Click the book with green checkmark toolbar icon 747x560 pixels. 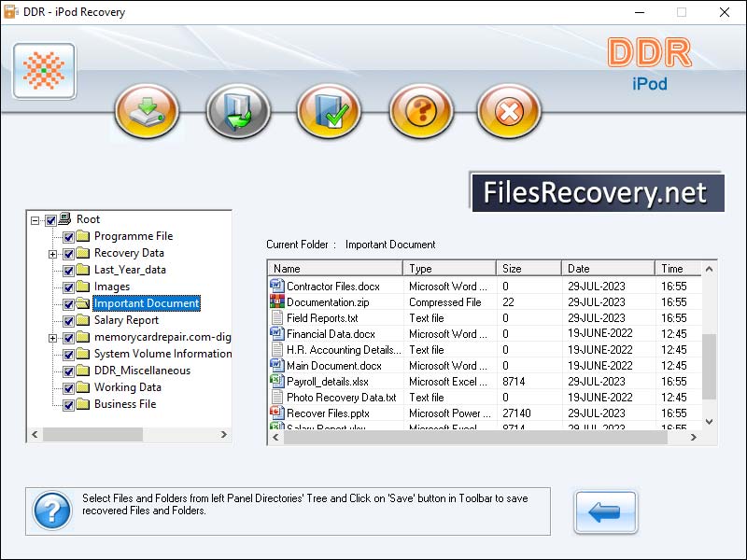(329, 111)
